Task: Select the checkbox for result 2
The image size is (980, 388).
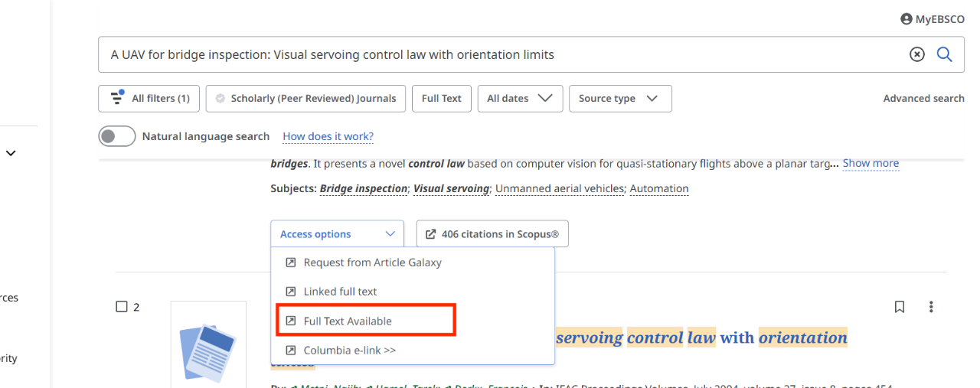Action: [x=121, y=307]
